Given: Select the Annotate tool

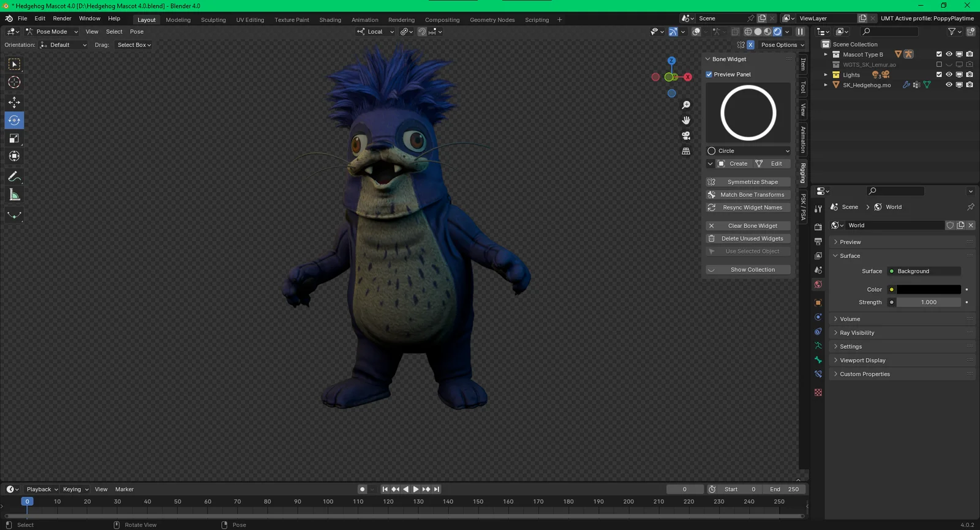Looking at the screenshot, I should [x=14, y=177].
